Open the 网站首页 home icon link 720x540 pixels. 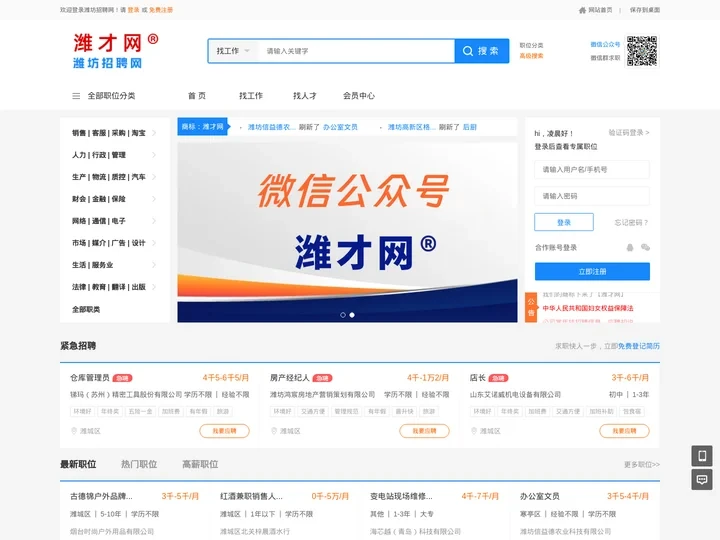tap(582, 10)
